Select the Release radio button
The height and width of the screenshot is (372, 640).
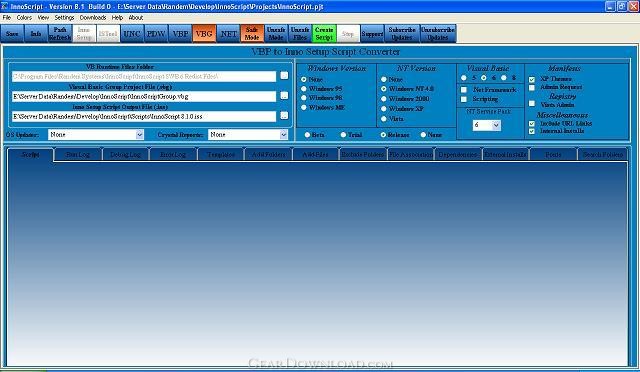click(383, 135)
